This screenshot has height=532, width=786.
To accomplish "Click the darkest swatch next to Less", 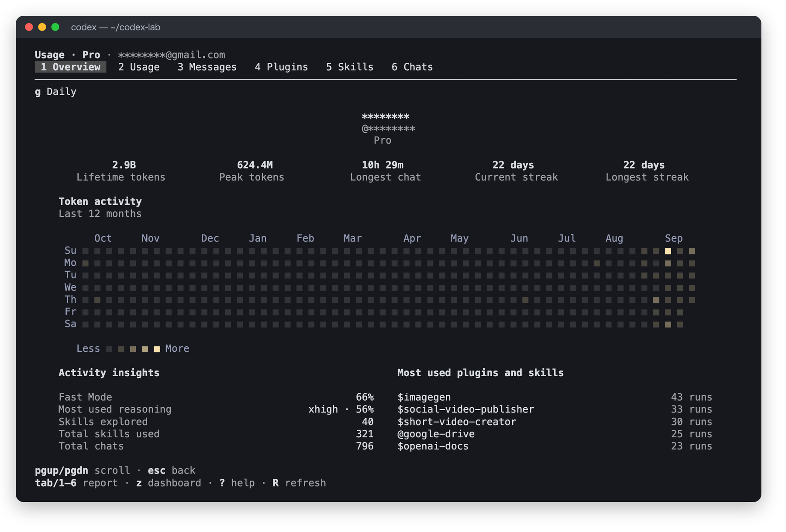I will coord(109,349).
